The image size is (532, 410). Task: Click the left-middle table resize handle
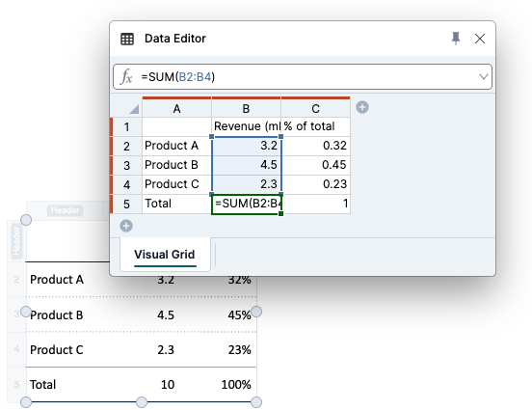click(26, 312)
